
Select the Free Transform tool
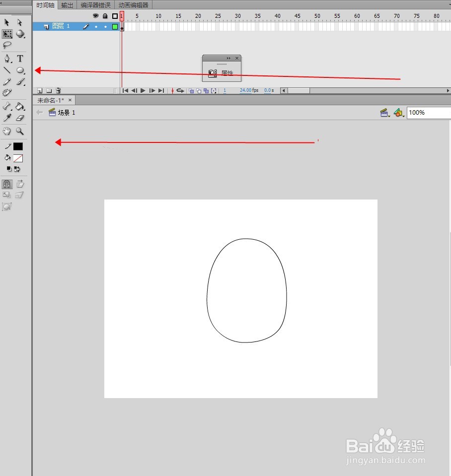[7, 34]
